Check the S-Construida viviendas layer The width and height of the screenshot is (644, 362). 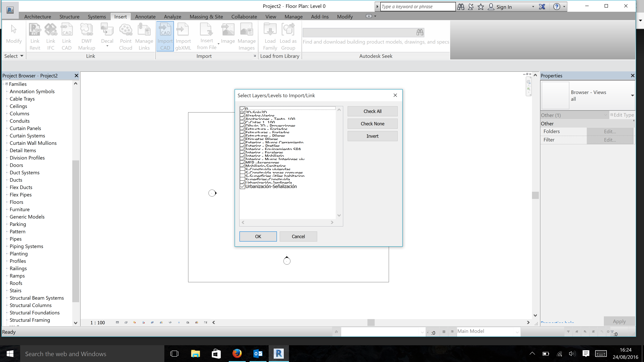tap(242, 169)
